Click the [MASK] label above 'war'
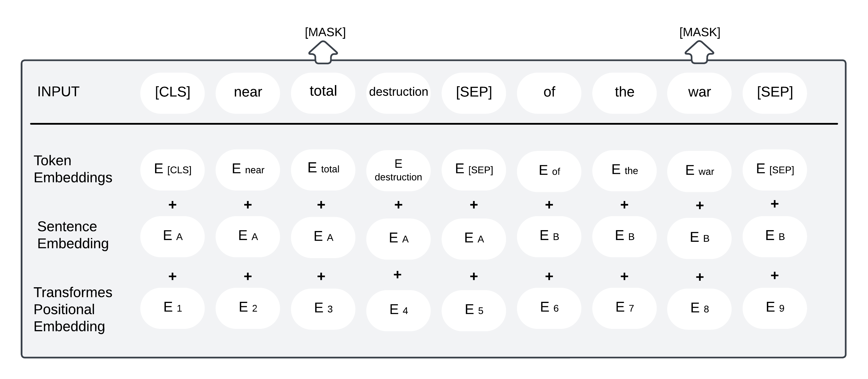The height and width of the screenshot is (379, 868). coord(700,32)
